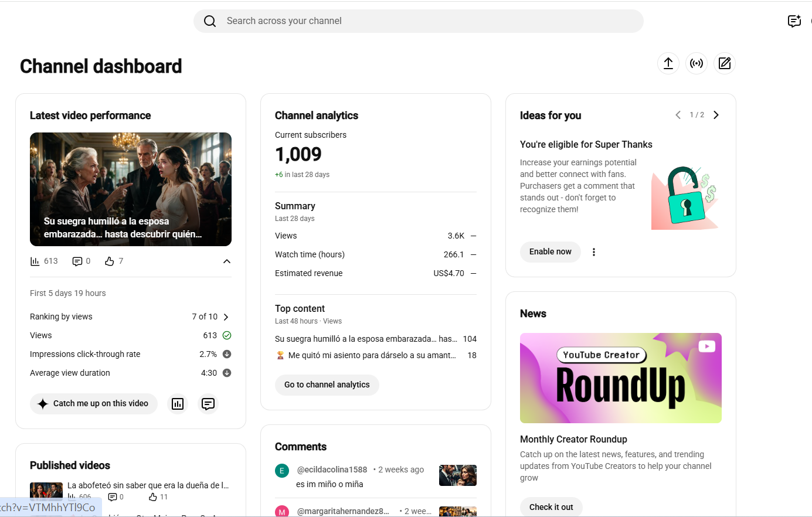Click Estimated revenue US$4.70 value
This screenshot has height=517, width=812.
tap(449, 273)
